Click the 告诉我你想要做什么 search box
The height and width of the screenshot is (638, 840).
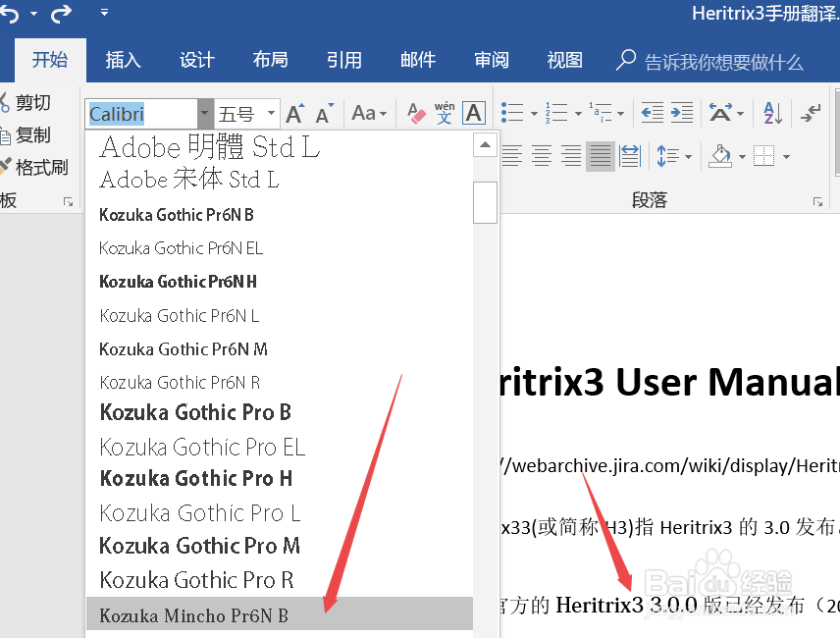[709, 62]
